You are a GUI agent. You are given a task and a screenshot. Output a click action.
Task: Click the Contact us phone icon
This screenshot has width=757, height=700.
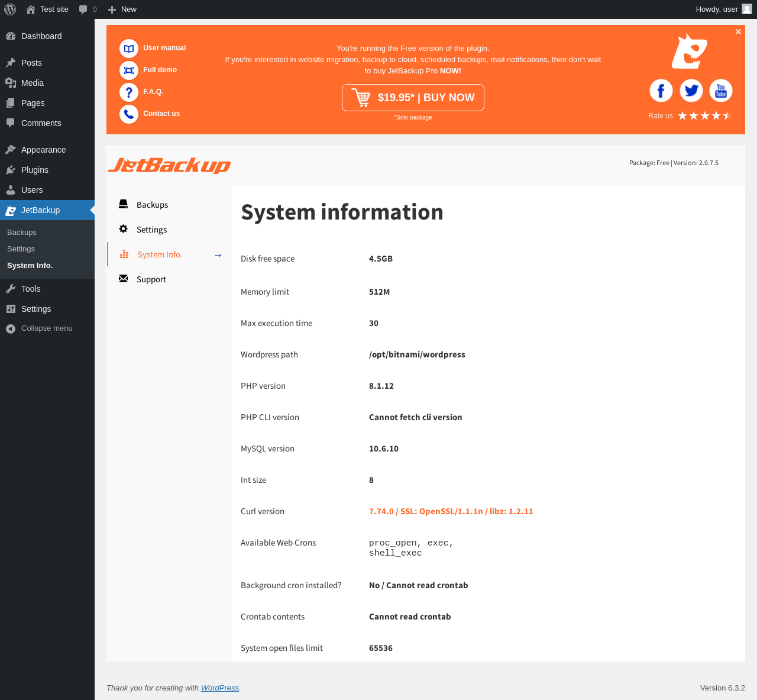click(129, 114)
